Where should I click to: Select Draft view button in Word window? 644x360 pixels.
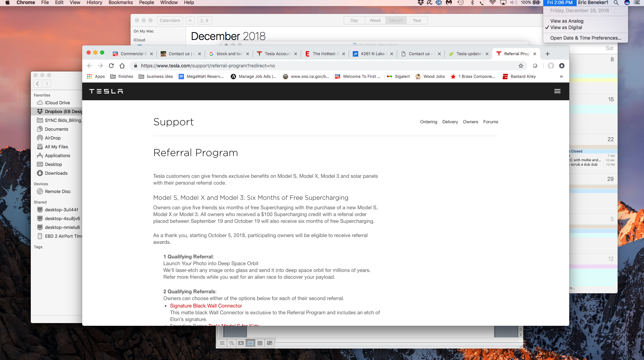(x=222, y=343)
